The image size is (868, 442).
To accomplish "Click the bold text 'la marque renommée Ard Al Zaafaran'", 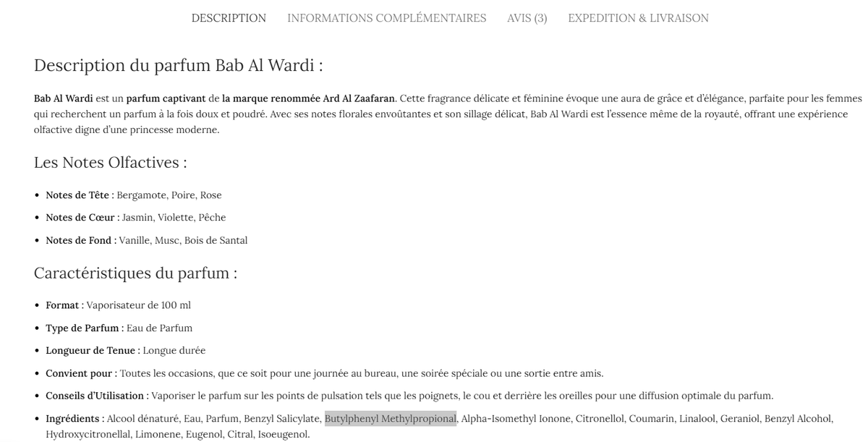I will 308,98.
